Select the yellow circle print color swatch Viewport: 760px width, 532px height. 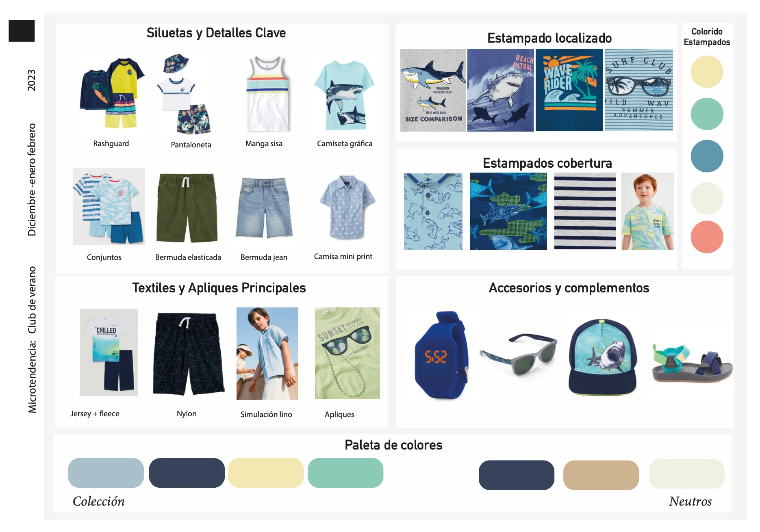[707, 71]
